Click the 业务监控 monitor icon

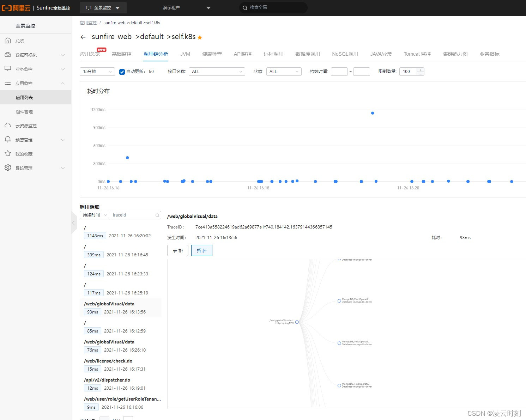(8, 69)
